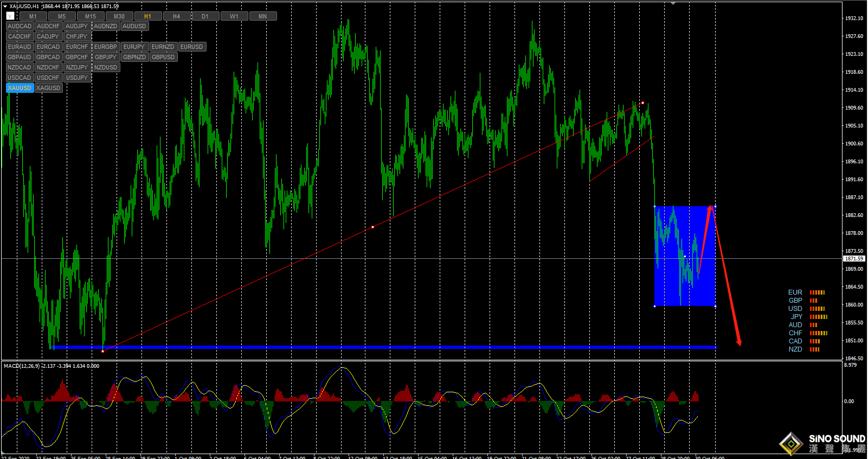This screenshot has width=868, height=459.
Task: Select the D1 daily timeframe
Action: pyautogui.click(x=205, y=16)
